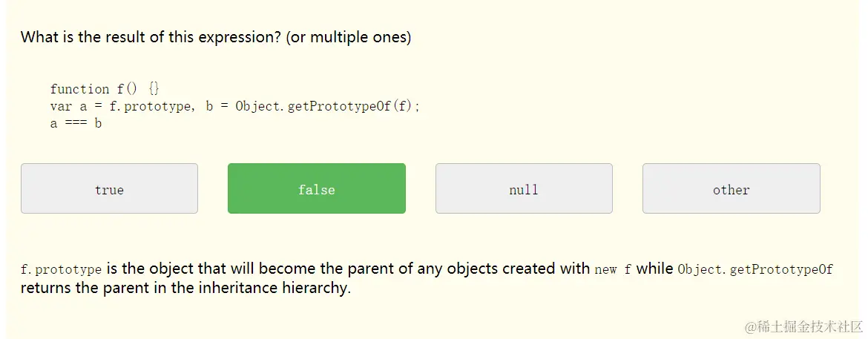The image size is (868, 339).
Task: Click "var a" in the code block
Action: pos(68,106)
